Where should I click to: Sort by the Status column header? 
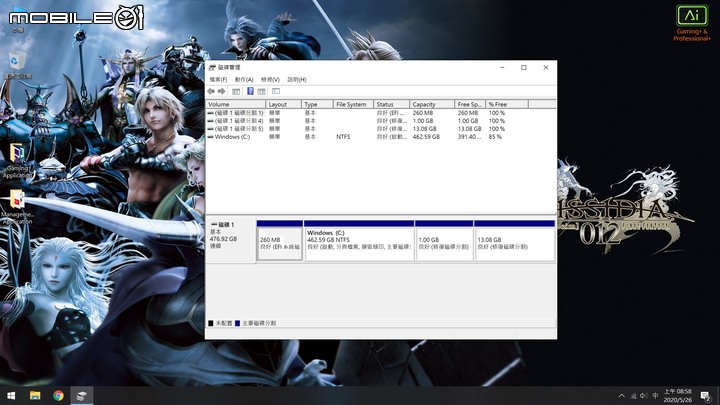391,104
